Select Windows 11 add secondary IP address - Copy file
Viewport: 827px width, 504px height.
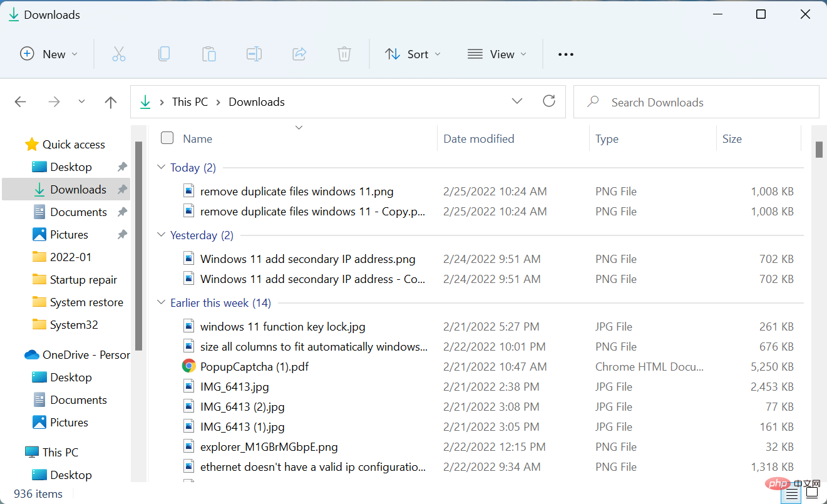coord(313,279)
